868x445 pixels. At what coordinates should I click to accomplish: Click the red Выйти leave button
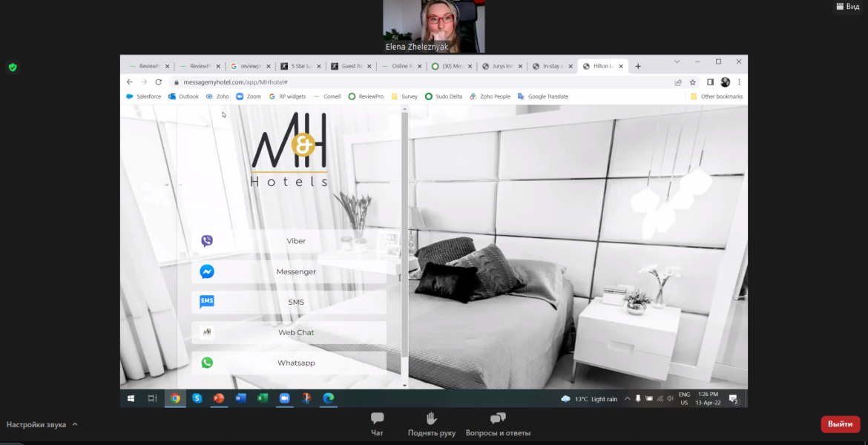pos(841,424)
